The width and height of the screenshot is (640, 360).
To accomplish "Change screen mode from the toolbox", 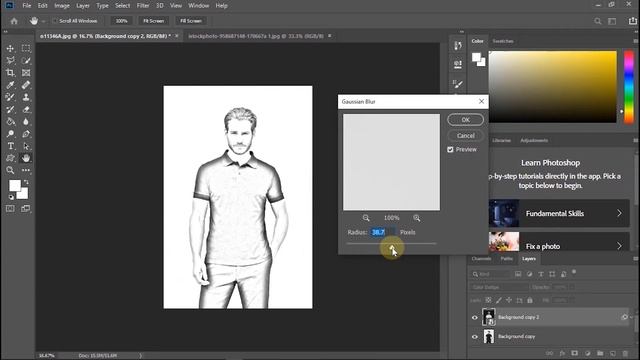I will coord(25,209).
